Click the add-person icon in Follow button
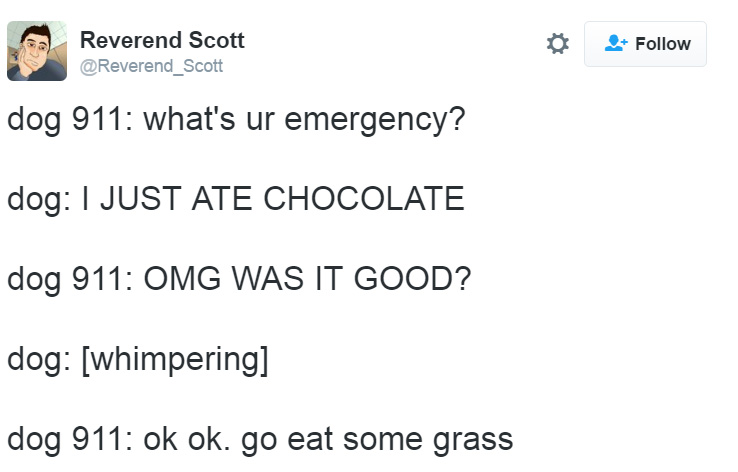Screen dimensions: 738x472 [x=616, y=43]
